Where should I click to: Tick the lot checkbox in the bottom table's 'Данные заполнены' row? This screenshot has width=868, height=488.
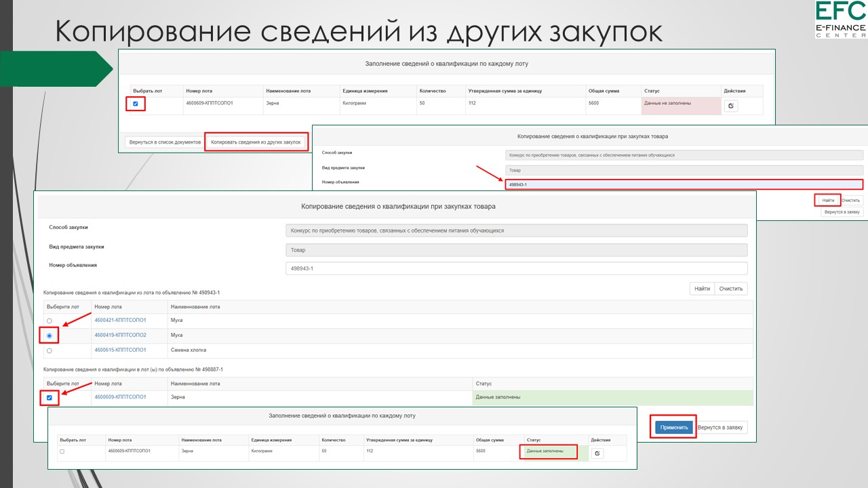(62, 451)
